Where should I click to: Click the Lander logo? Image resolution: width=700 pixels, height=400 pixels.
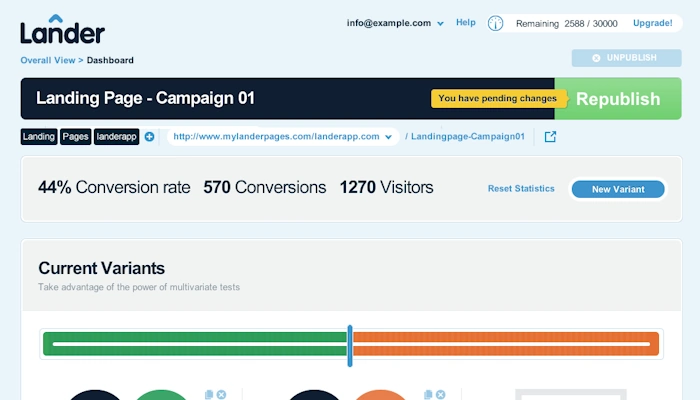(x=62, y=29)
